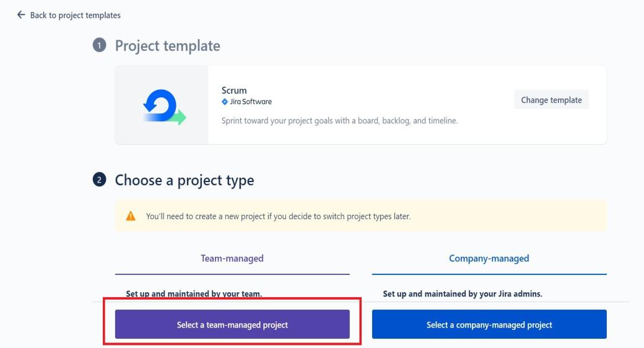Switch to the Team-managed column heading
The height and width of the screenshot is (348, 644).
point(232,258)
